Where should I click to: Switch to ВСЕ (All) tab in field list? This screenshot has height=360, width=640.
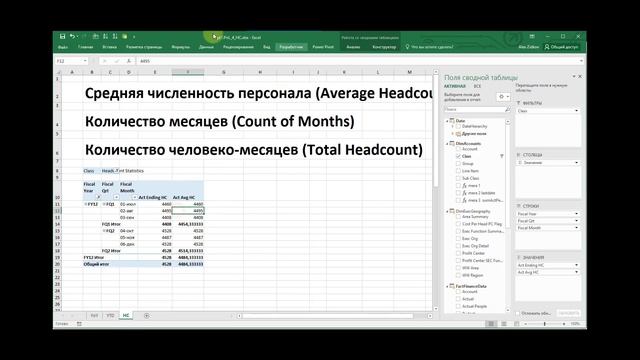(477, 86)
